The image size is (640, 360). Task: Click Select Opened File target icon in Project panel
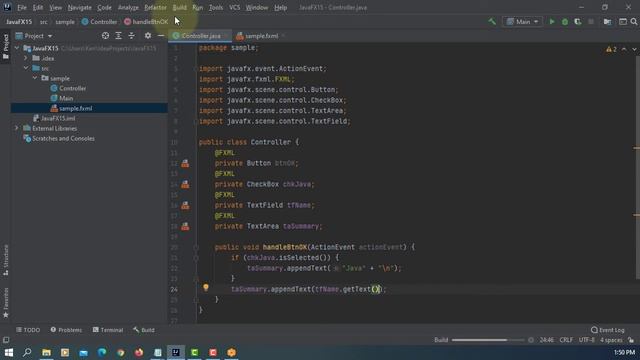[105, 36]
